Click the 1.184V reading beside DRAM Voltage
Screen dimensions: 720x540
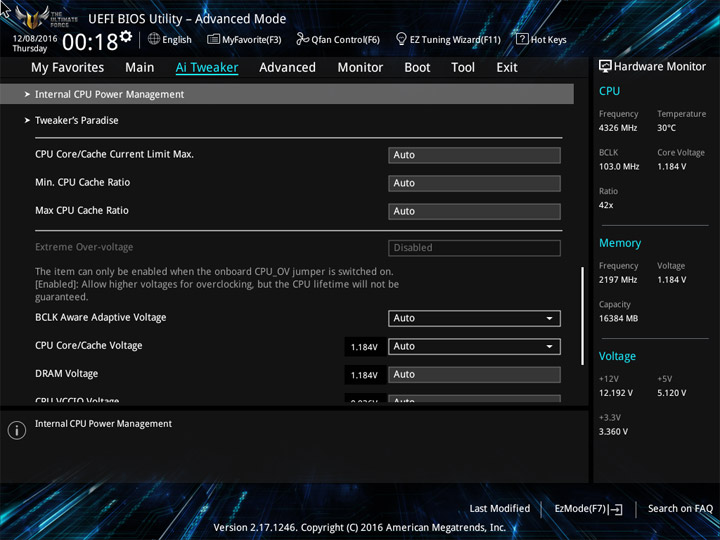(x=364, y=375)
